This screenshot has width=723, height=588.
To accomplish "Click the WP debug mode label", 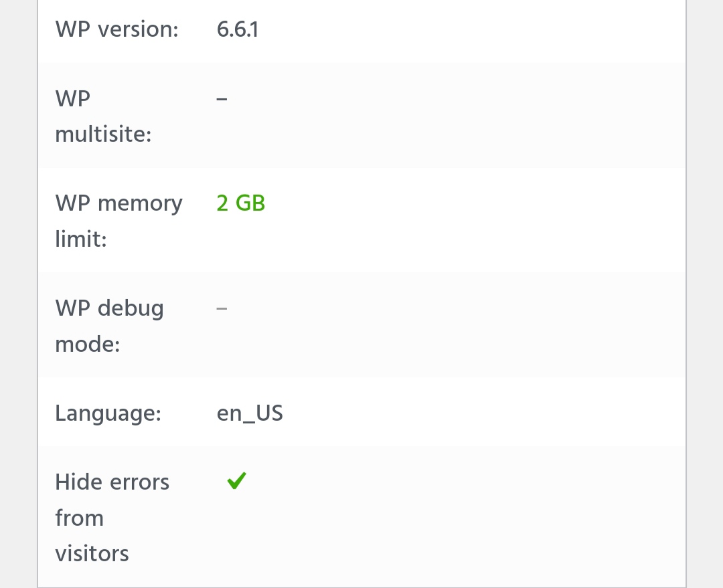I will tap(109, 326).
